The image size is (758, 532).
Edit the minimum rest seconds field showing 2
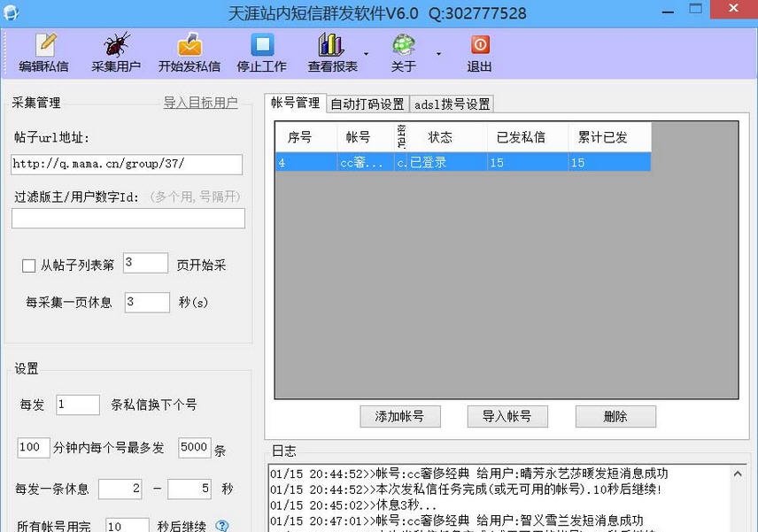(x=120, y=489)
